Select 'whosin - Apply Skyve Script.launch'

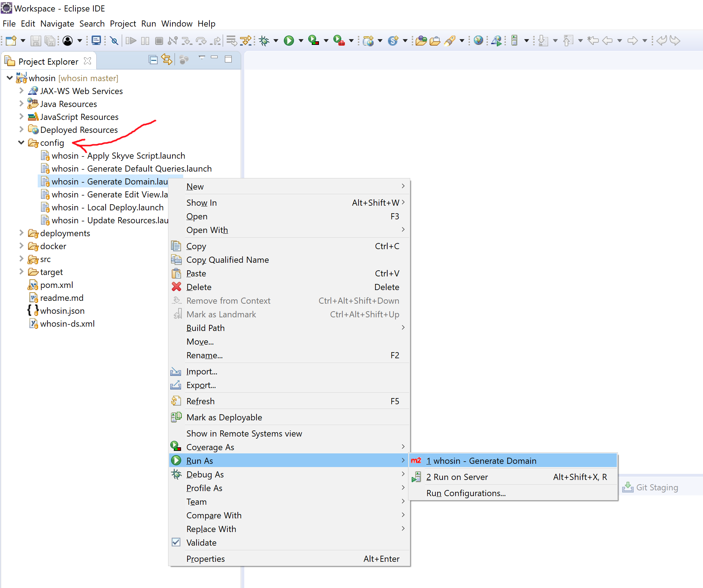[118, 156]
